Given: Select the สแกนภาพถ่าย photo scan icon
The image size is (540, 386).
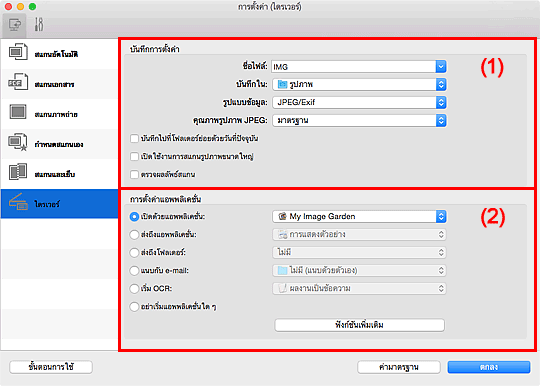Looking at the screenshot, I should click(18, 112).
